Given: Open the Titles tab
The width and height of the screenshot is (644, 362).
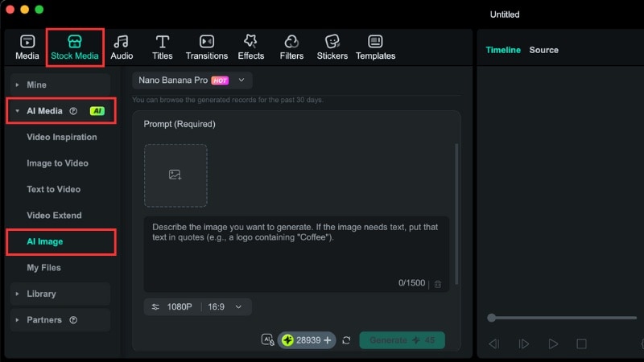Looking at the screenshot, I should pos(163,47).
